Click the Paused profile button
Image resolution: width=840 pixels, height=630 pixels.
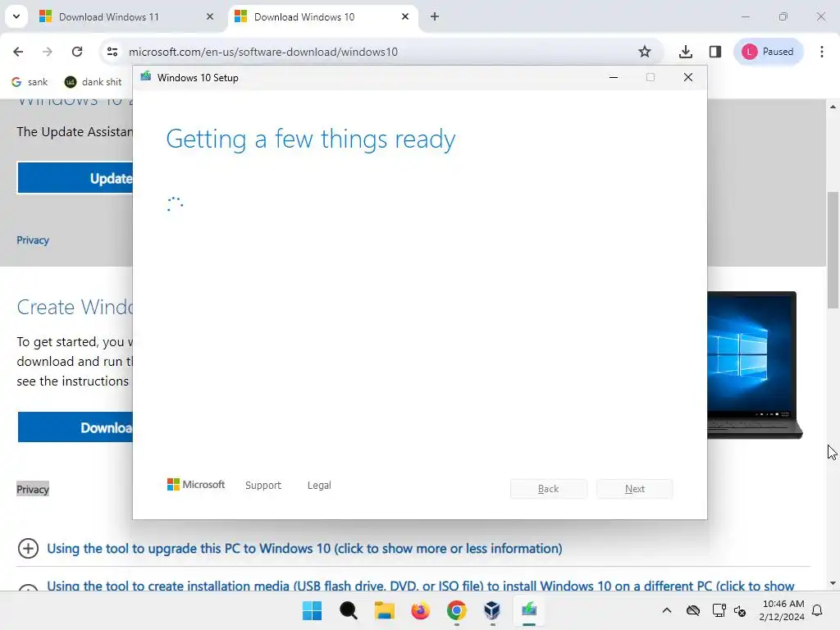pyautogui.click(x=768, y=52)
